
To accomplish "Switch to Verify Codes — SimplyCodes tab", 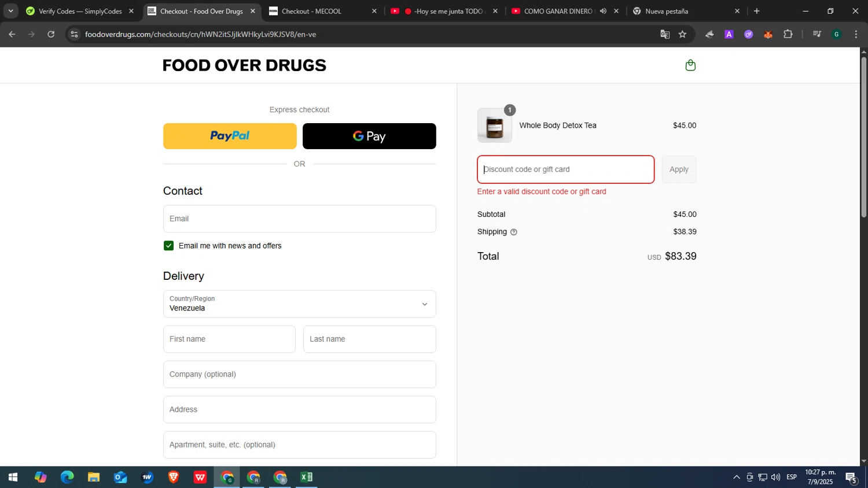I will coord(80,11).
